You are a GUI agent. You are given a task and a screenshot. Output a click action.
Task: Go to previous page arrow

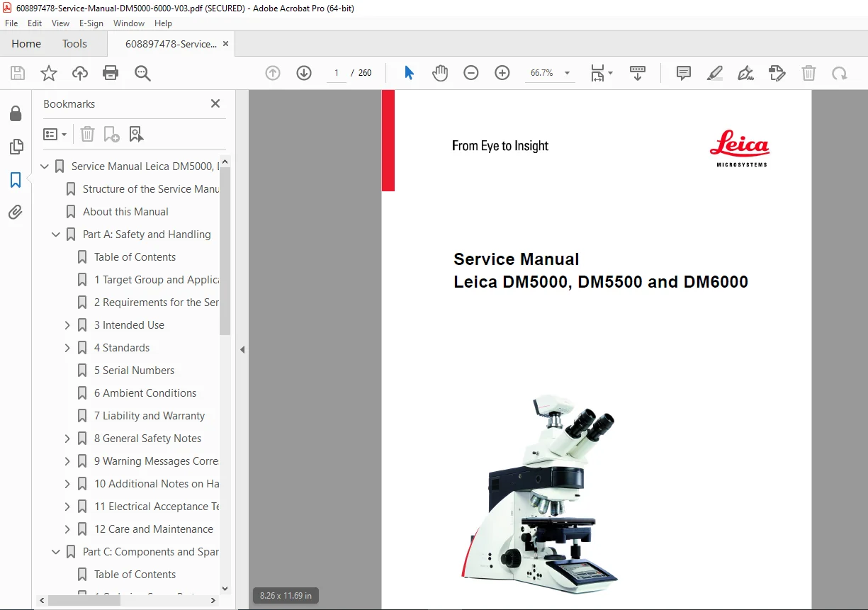coord(273,73)
